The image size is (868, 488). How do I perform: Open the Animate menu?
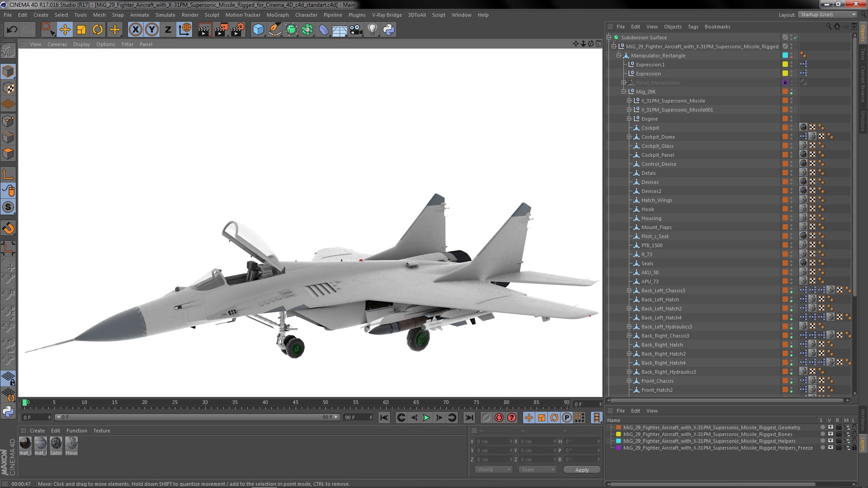[140, 15]
